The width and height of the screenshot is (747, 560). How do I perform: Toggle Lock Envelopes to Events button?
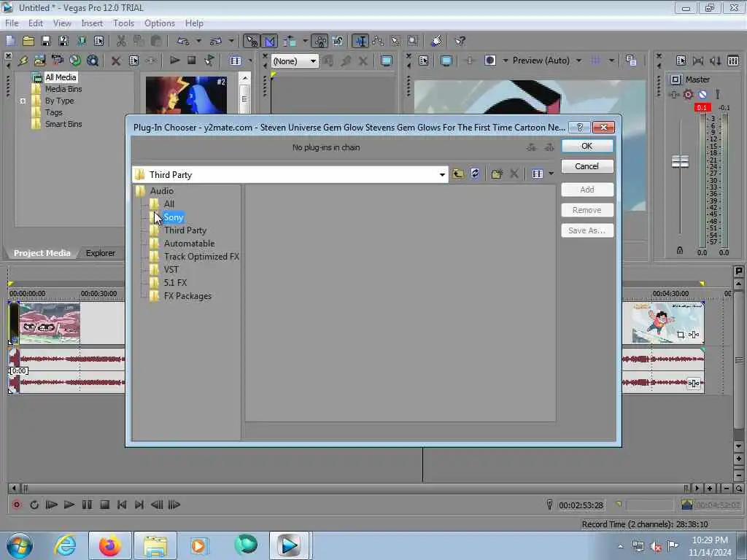pyautogui.click(x=320, y=42)
